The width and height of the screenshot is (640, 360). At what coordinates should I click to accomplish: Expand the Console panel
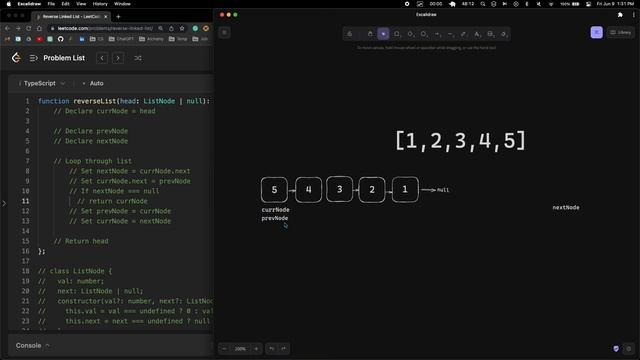pyautogui.click(x=32, y=345)
